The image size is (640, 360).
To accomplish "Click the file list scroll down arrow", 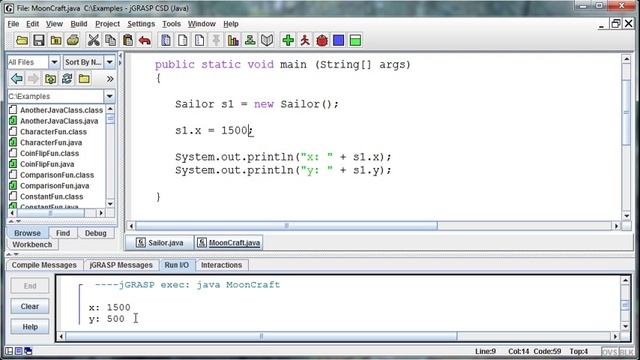I will pyautogui.click(x=110, y=204).
